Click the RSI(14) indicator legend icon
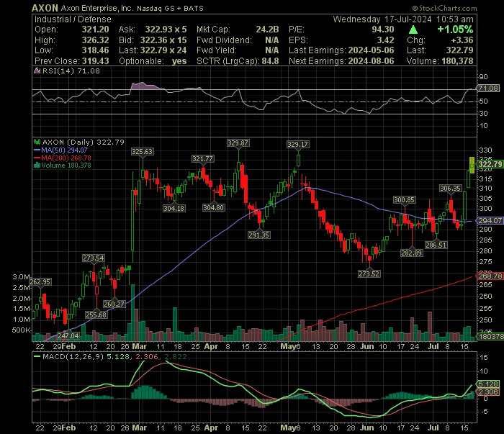 [37, 71]
